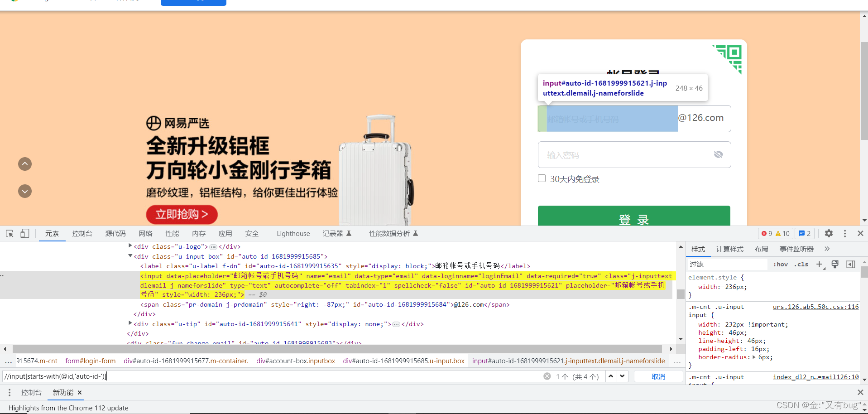This screenshot has height=414, width=868.
Task: Focus the email account input field
Action: 608,119
